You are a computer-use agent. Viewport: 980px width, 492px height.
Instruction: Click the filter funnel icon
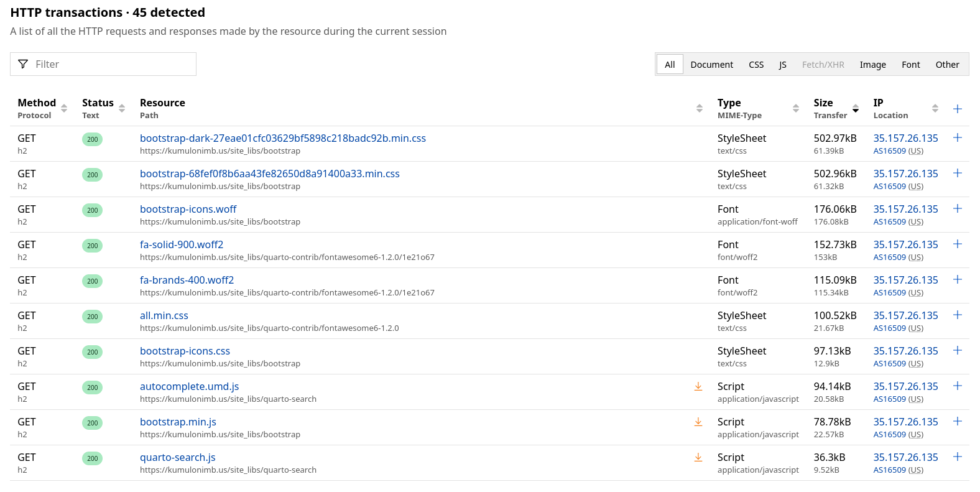23,64
